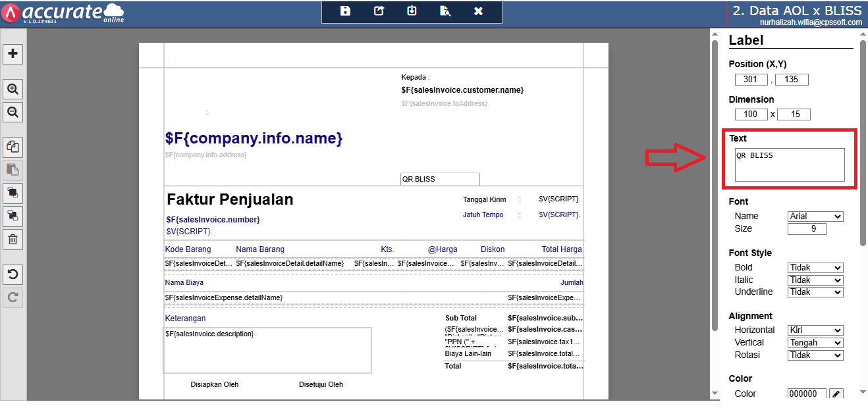This screenshot has height=408, width=868.
Task: Select the Kepada label on the canvas
Action: (x=415, y=77)
